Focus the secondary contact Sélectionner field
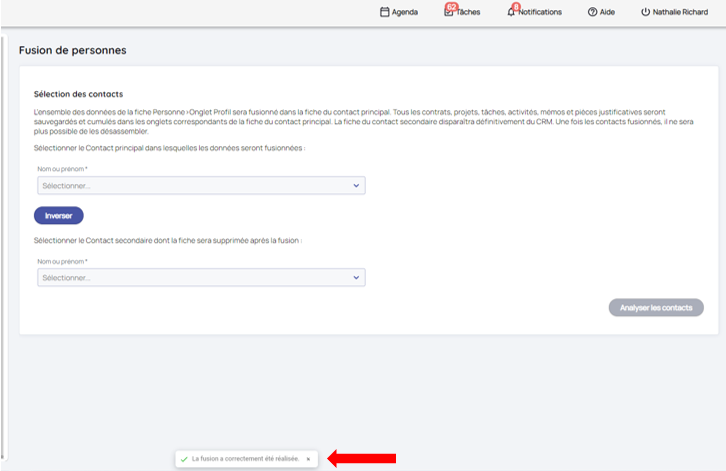 pos(190,277)
